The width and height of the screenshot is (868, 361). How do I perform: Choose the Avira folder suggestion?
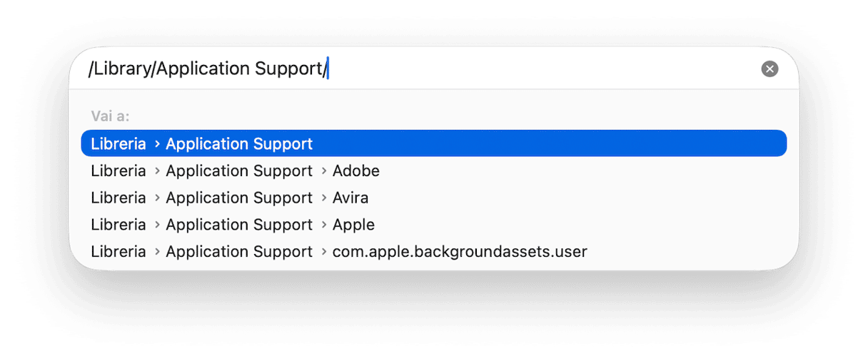click(x=434, y=198)
